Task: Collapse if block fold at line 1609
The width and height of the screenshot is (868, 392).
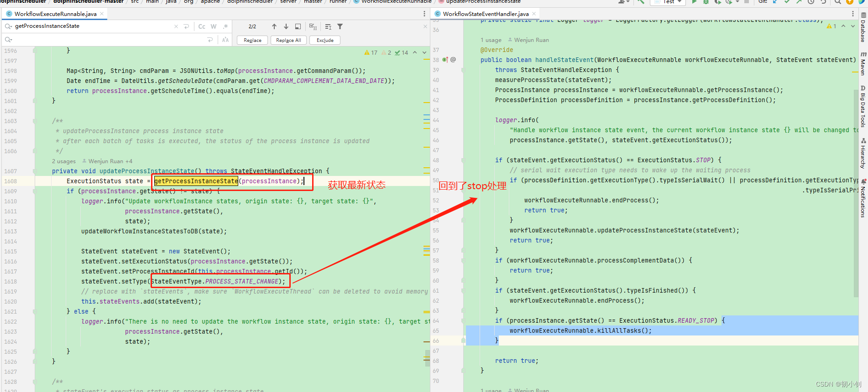Action: click(x=35, y=191)
